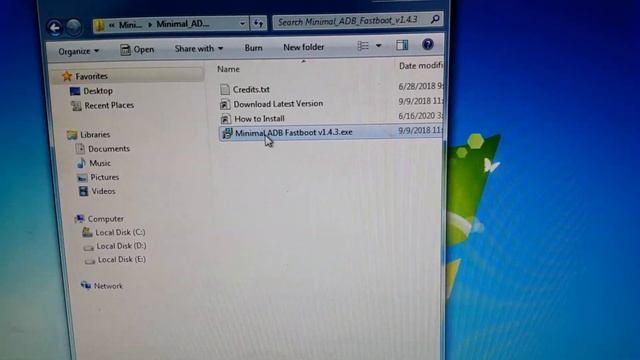
Task: Click the Network icon in sidebar
Action: tap(86, 285)
